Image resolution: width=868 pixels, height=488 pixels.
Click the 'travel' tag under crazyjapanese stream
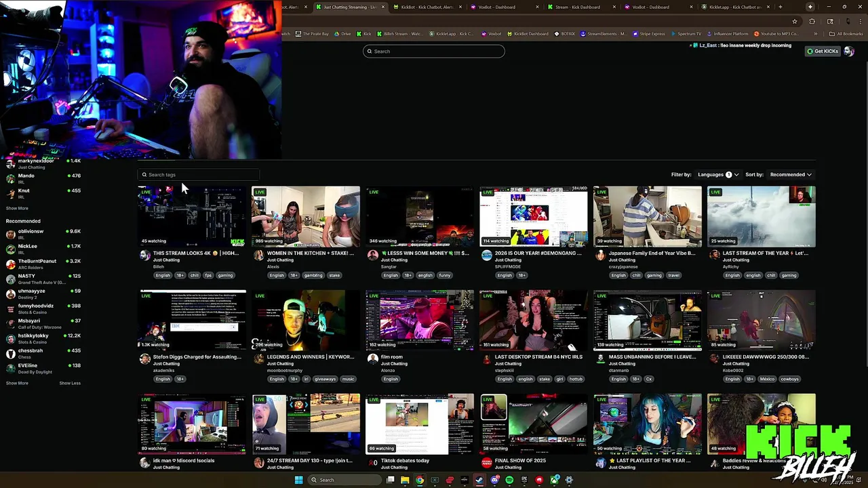tap(673, 275)
